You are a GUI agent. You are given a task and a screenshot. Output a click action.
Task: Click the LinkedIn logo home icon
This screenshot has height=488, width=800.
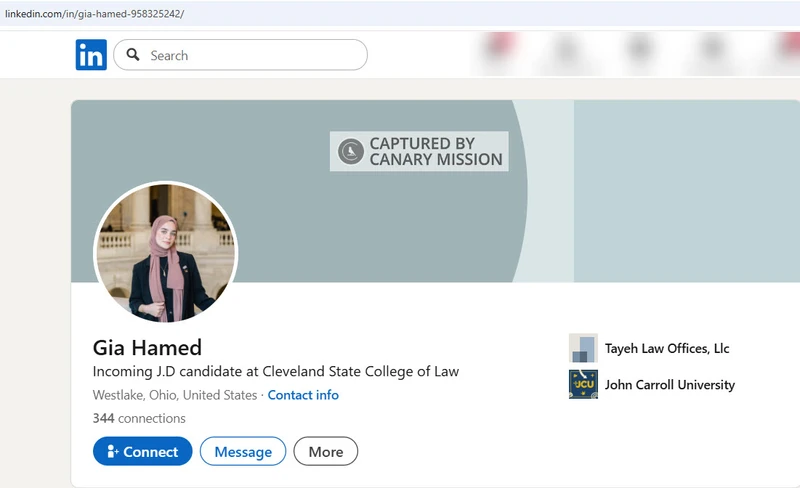(91, 55)
